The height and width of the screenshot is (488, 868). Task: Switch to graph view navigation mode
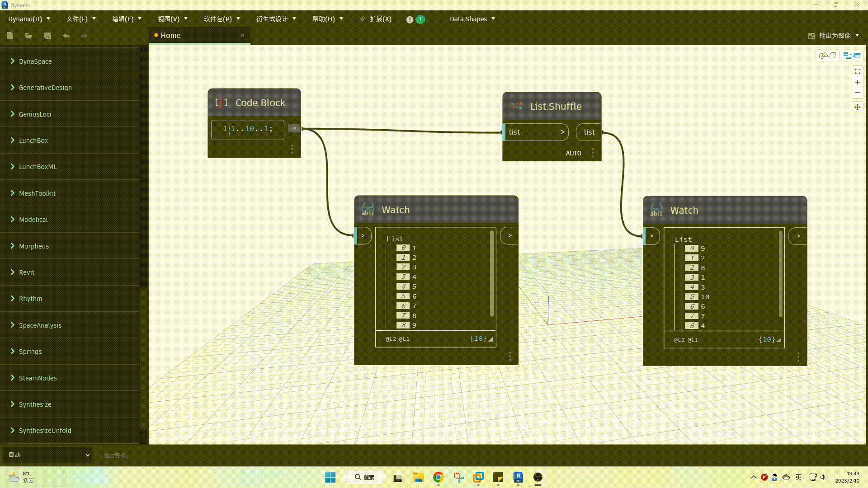pos(852,56)
